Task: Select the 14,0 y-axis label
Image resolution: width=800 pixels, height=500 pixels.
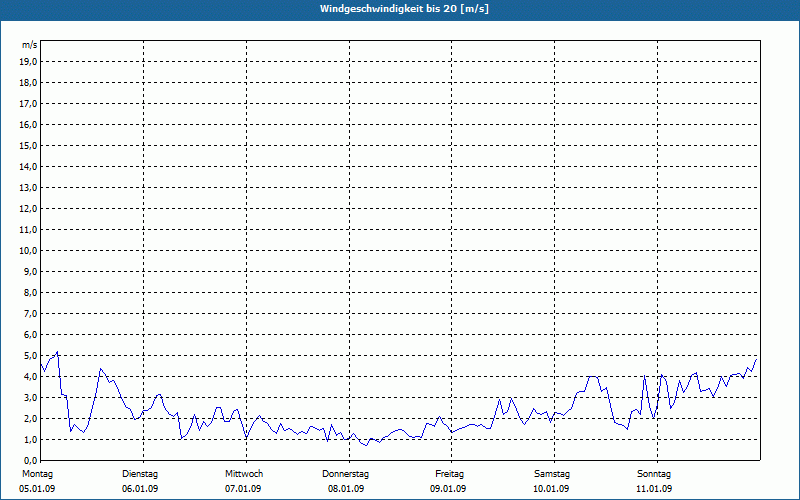Action: pyautogui.click(x=28, y=166)
